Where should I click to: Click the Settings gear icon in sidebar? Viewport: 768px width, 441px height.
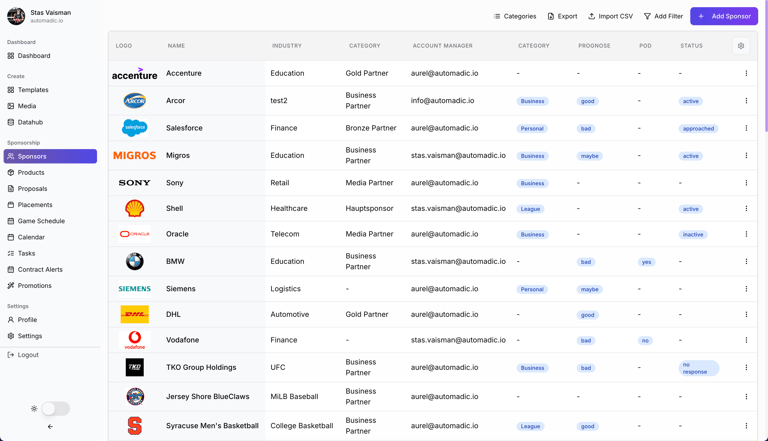coord(11,336)
